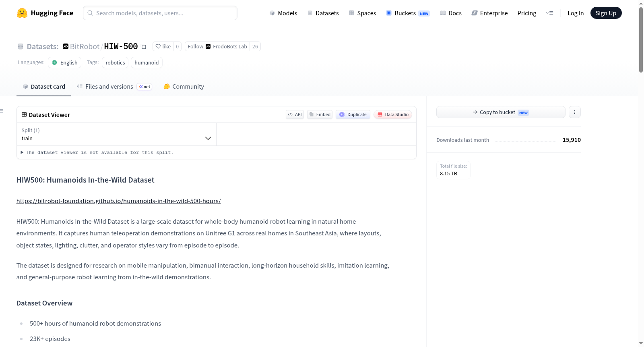644x347 pixels.
Task: Expand the dataset viewer not available message
Action: click(97, 152)
